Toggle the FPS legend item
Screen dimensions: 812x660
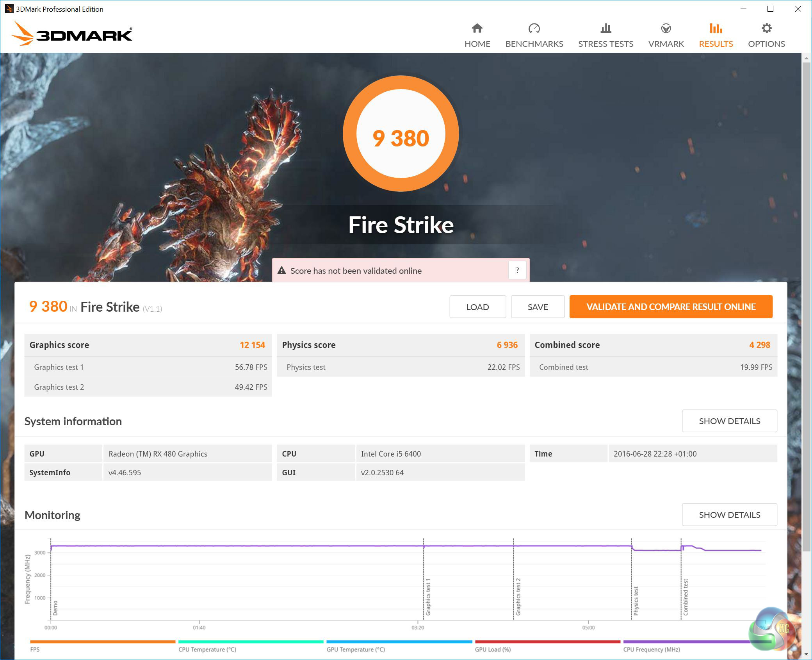[35, 649]
